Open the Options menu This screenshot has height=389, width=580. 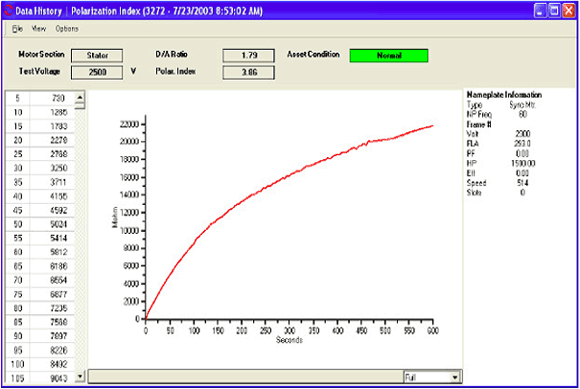[x=67, y=28]
